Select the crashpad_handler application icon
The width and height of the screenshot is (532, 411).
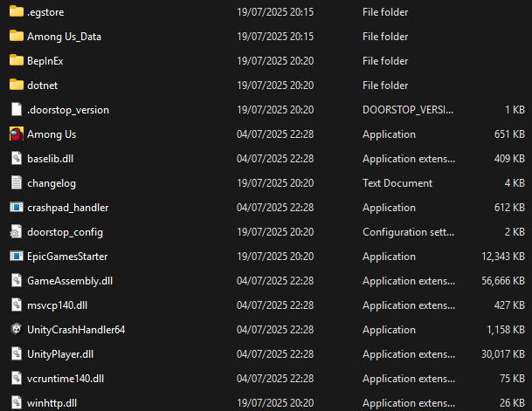(16, 208)
